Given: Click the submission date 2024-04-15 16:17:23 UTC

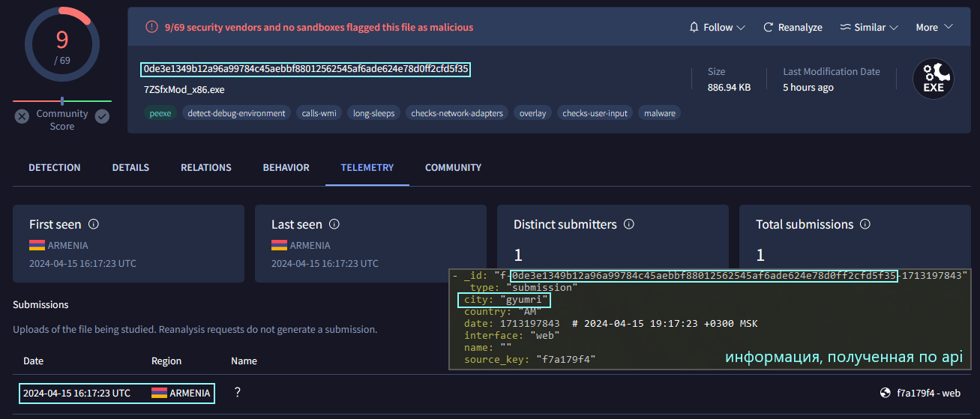Looking at the screenshot, I should click(x=76, y=393).
